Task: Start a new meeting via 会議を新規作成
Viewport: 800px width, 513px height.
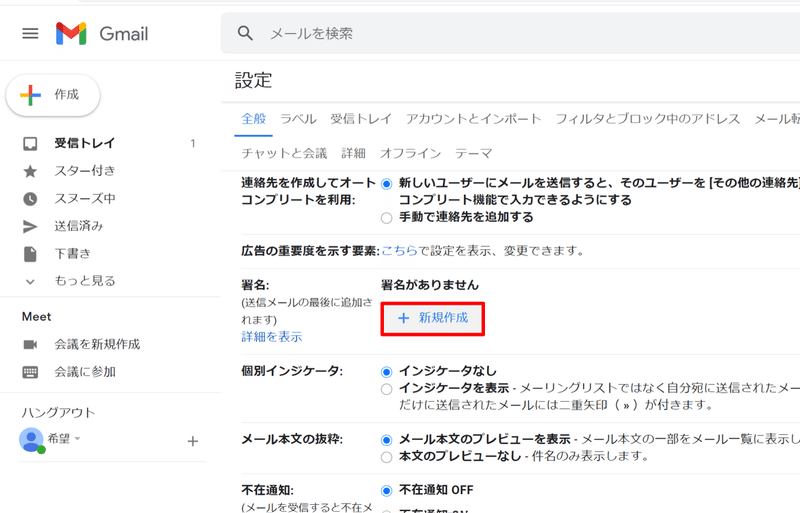Action: [x=97, y=345]
